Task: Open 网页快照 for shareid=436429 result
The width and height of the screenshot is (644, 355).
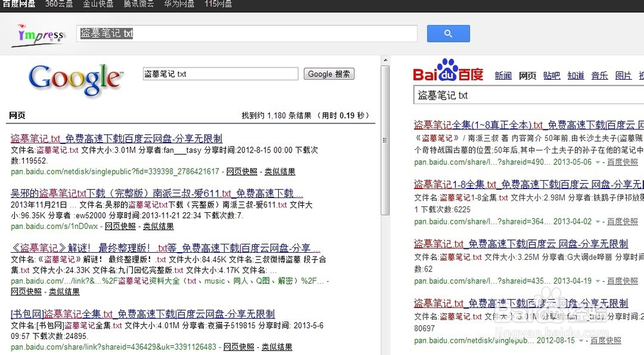Action: [239, 347]
